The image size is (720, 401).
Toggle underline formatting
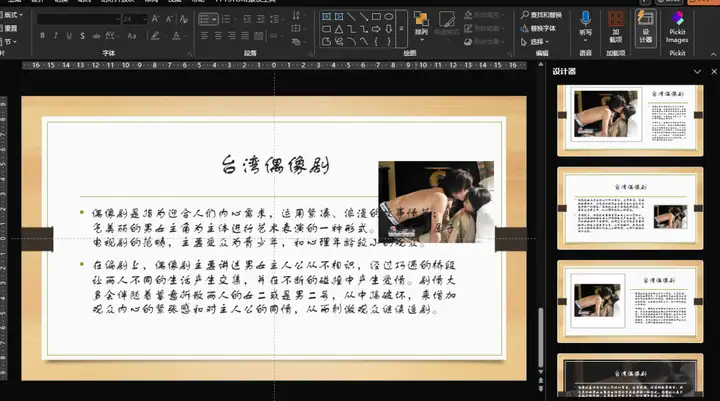[x=69, y=35]
